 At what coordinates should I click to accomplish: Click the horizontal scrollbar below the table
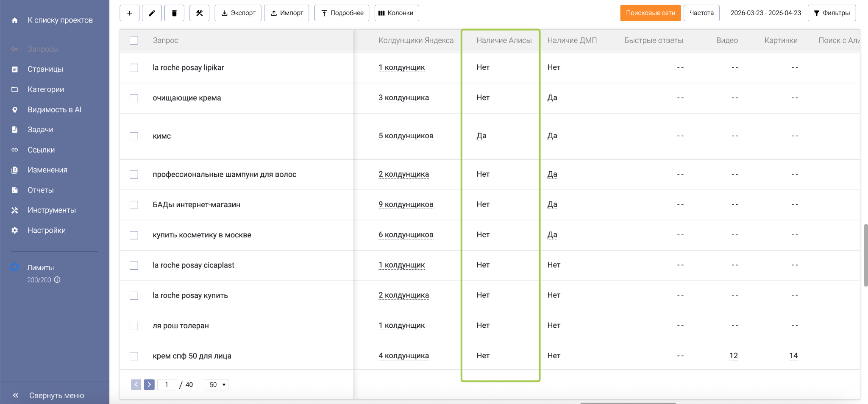[627, 403]
